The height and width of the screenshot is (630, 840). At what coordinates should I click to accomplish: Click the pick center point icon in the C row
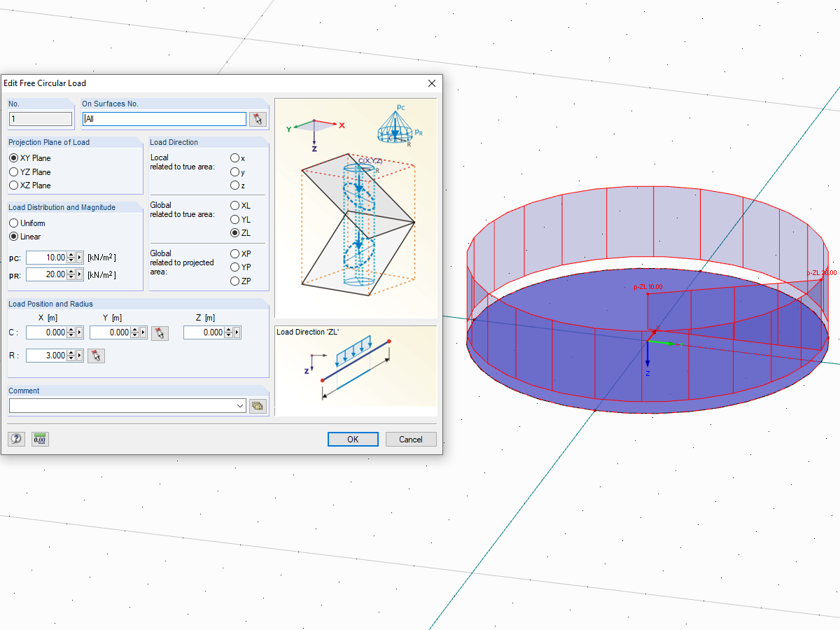click(160, 332)
